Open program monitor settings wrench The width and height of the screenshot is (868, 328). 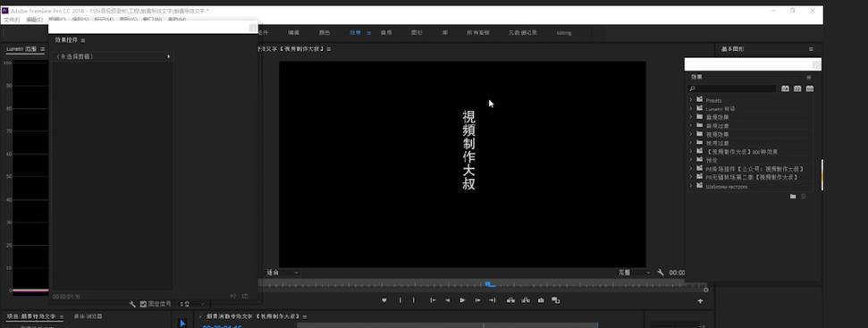click(x=661, y=273)
